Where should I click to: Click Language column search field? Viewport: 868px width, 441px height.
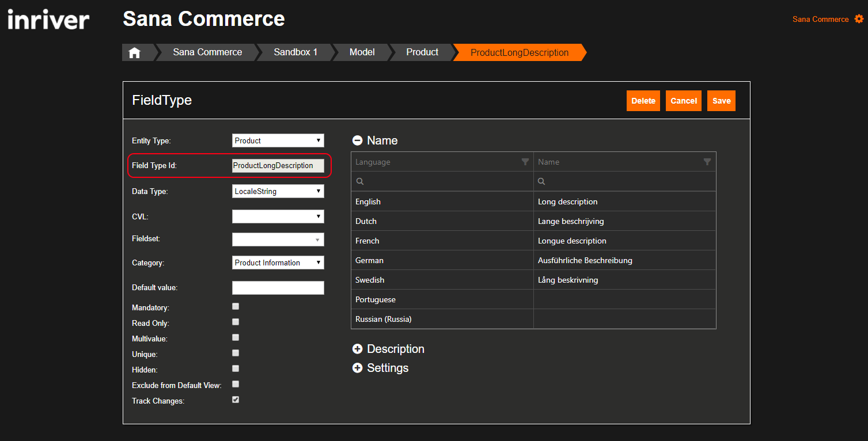[x=442, y=181]
